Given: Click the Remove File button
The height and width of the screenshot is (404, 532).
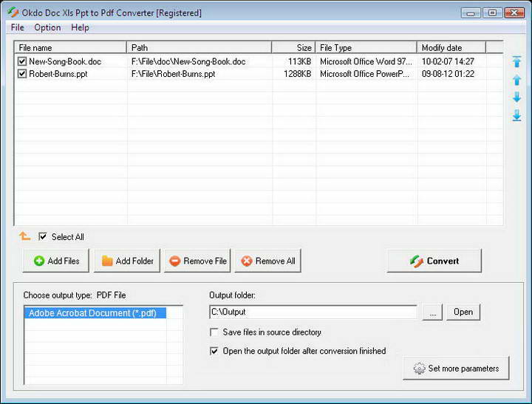Looking at the screenshot, I should tap(197, 261).
